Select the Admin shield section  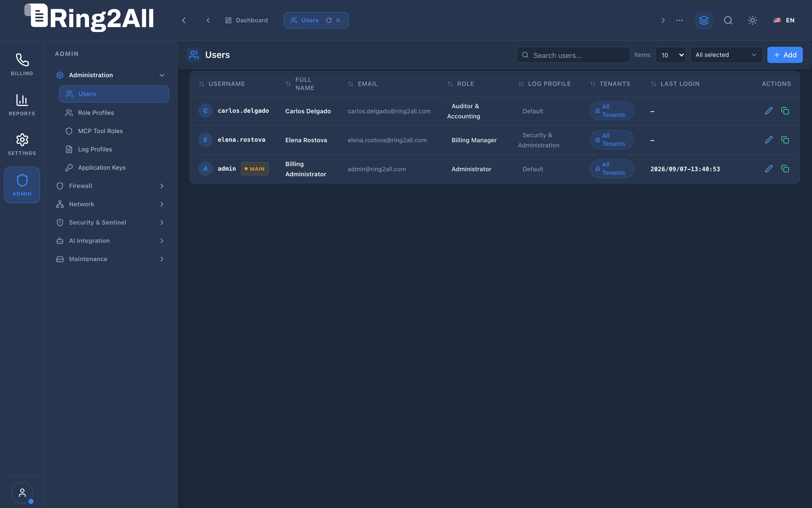(22, 185)
